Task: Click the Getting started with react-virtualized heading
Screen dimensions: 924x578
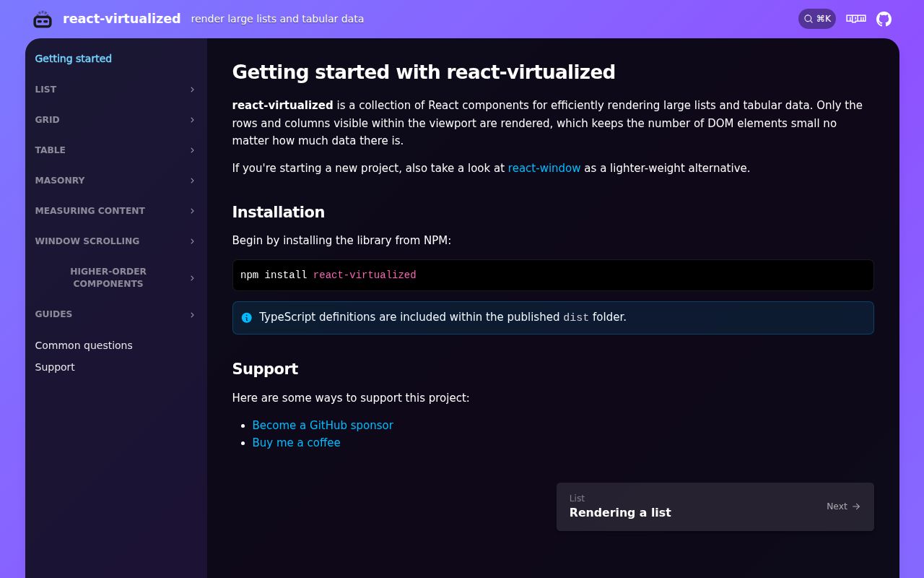Action: (424, 72)
